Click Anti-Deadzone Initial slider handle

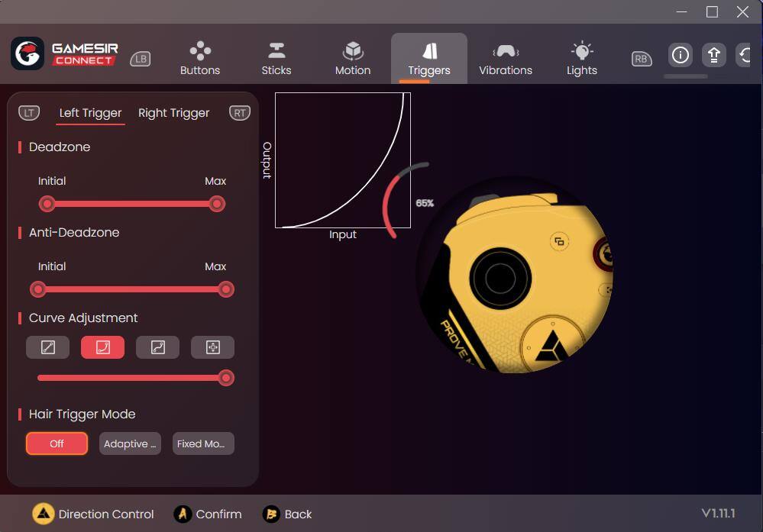38,289
